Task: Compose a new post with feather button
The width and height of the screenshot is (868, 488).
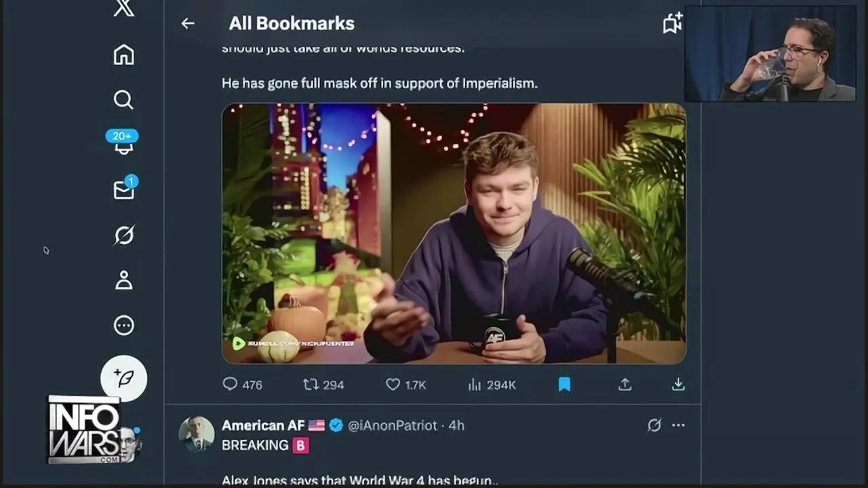Action: tap(124, 378)
